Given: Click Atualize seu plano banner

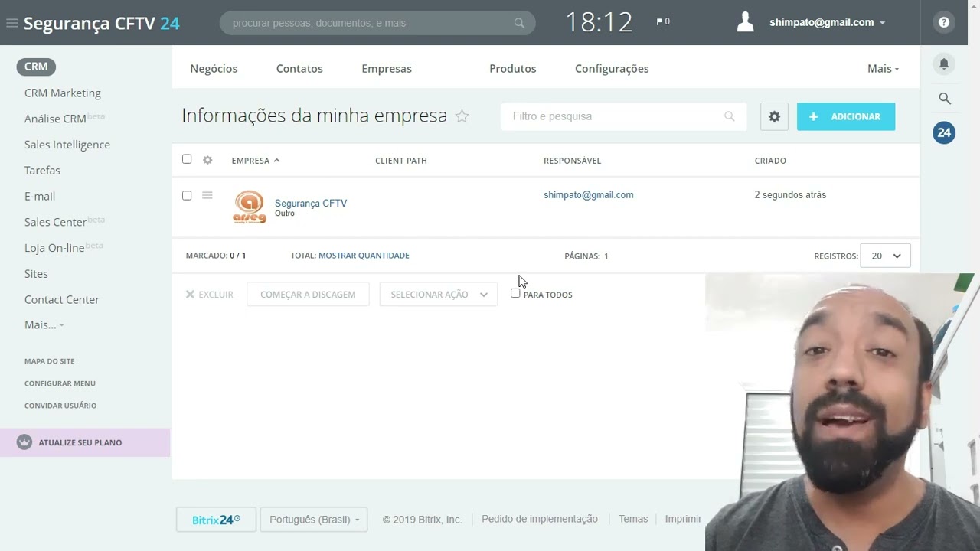Looking at the screenshot, I should coord(85,442).
